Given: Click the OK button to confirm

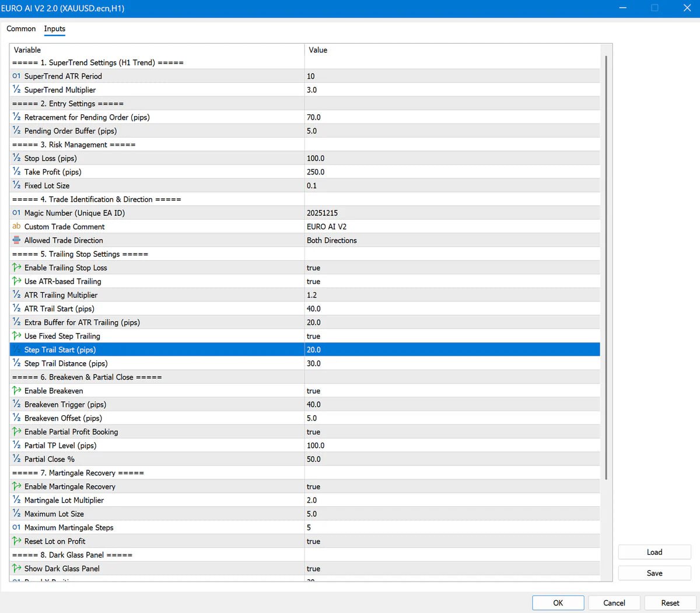Looking at the screenshot, I should [558, 603].
